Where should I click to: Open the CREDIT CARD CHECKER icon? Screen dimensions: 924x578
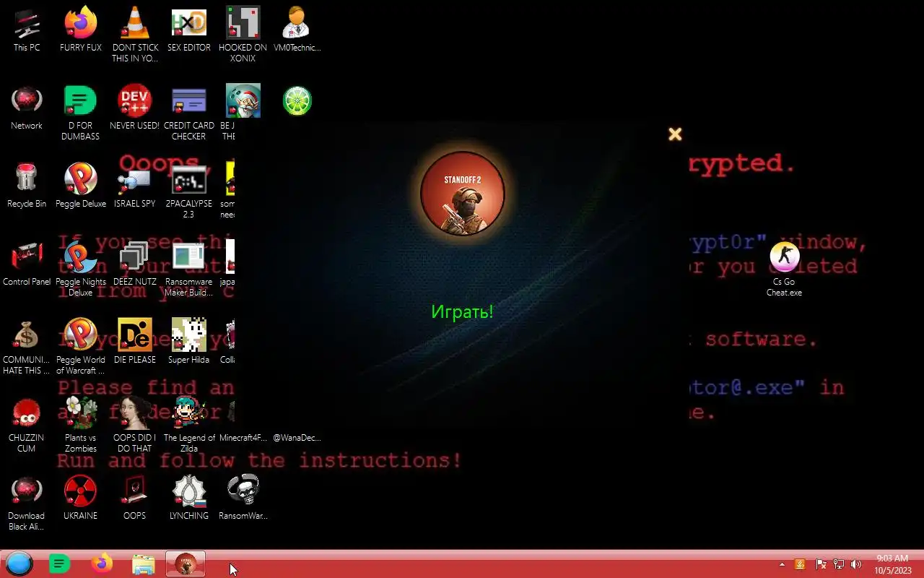tap(189, 112)
